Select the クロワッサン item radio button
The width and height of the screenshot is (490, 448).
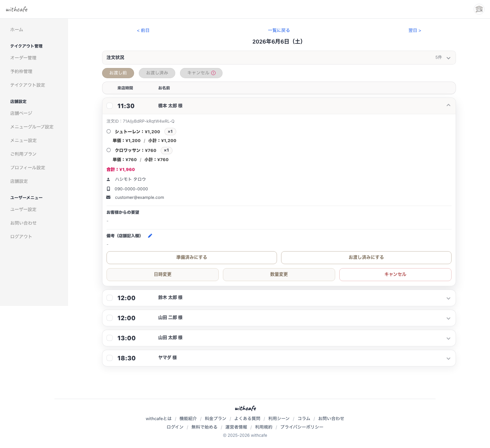point(109,150)
